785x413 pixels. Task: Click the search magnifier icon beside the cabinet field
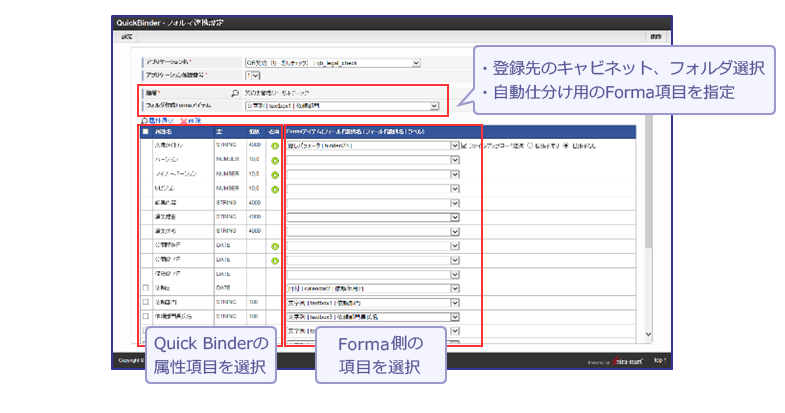tap(235, 93)
